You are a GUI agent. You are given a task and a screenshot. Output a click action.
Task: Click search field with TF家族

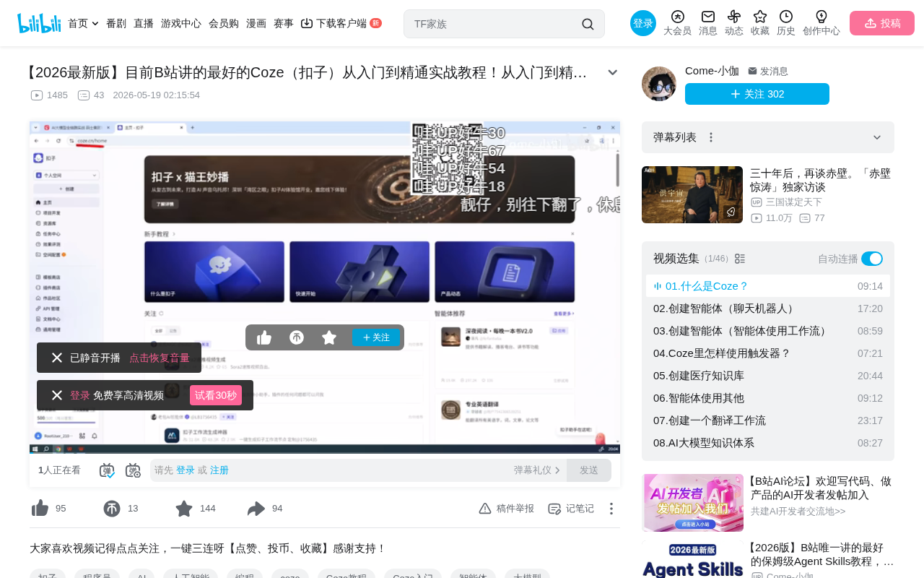[x=494, y=24]
